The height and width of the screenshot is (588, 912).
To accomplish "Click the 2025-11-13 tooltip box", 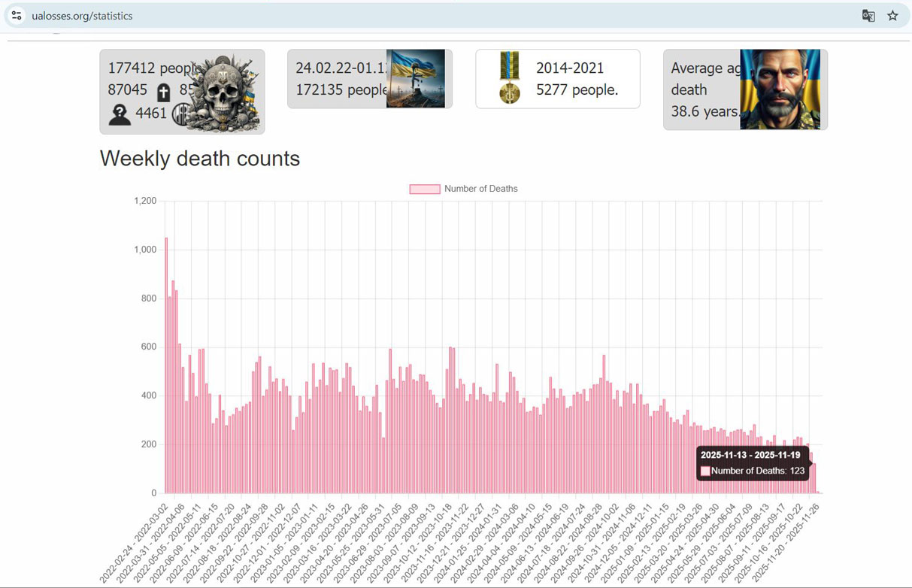I will click(753, 463).
